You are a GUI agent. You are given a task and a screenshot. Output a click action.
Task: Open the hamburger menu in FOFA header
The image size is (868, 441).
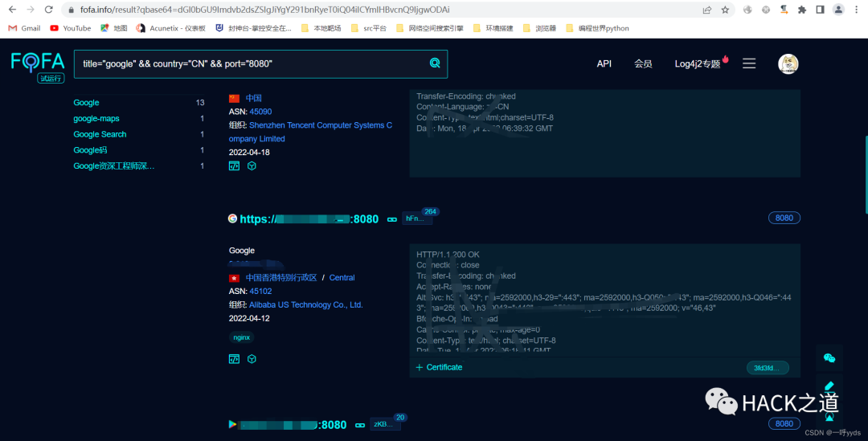(749, 63)
